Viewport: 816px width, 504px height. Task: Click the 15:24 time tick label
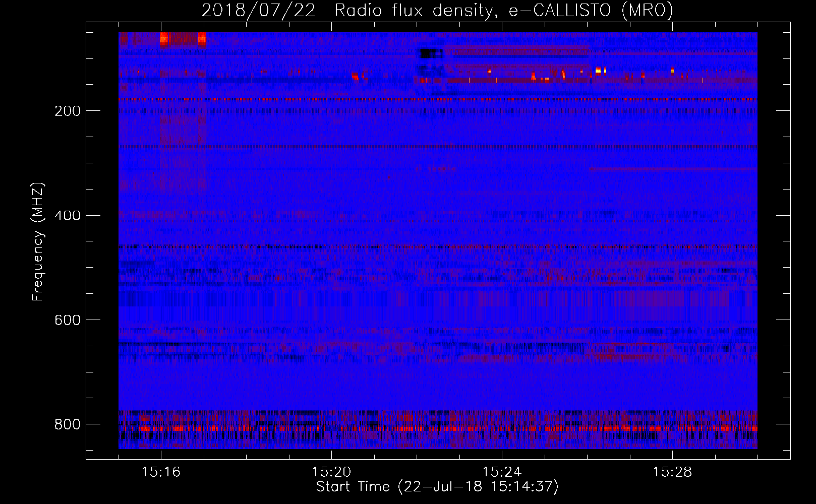pos(502,472)
